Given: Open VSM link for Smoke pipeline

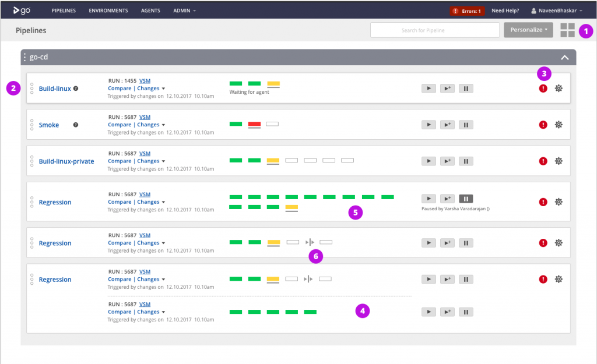Looking at the screenshot, I should tap(145, 117).
